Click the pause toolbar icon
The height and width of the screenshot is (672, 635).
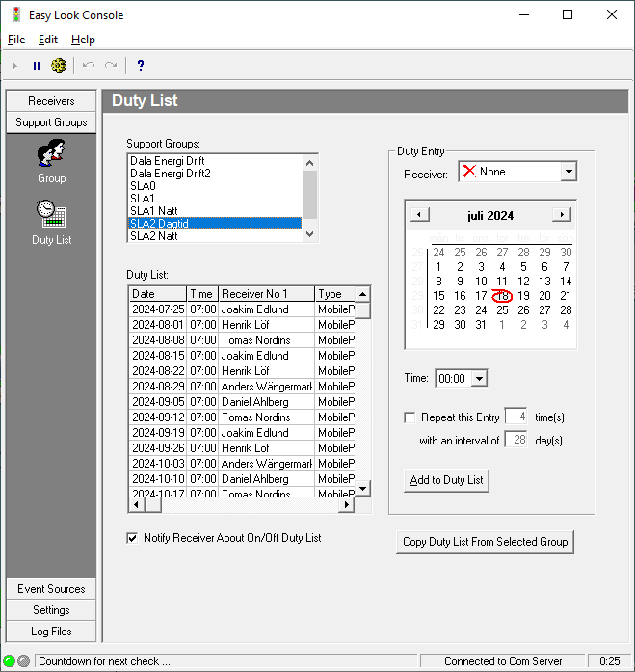37,66
